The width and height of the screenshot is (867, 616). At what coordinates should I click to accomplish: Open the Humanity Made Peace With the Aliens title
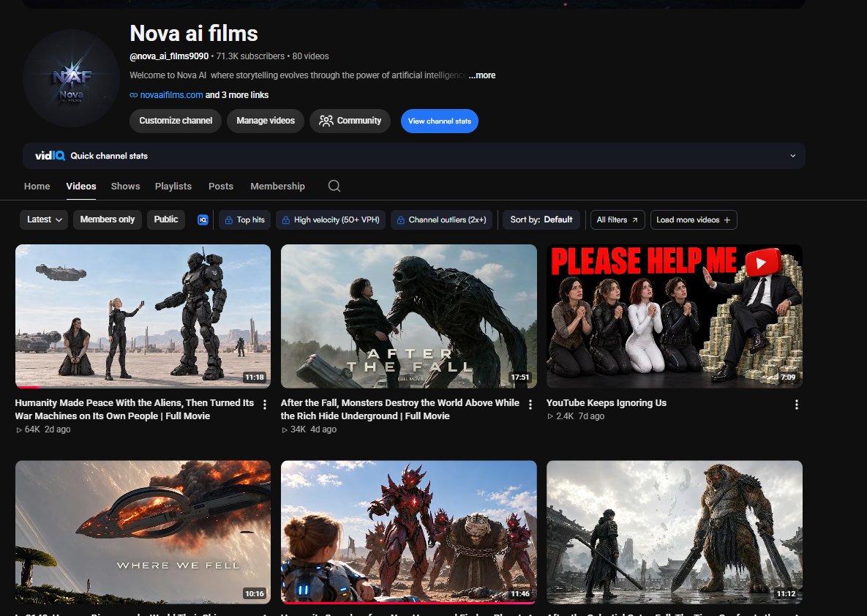tap(135, 409)
